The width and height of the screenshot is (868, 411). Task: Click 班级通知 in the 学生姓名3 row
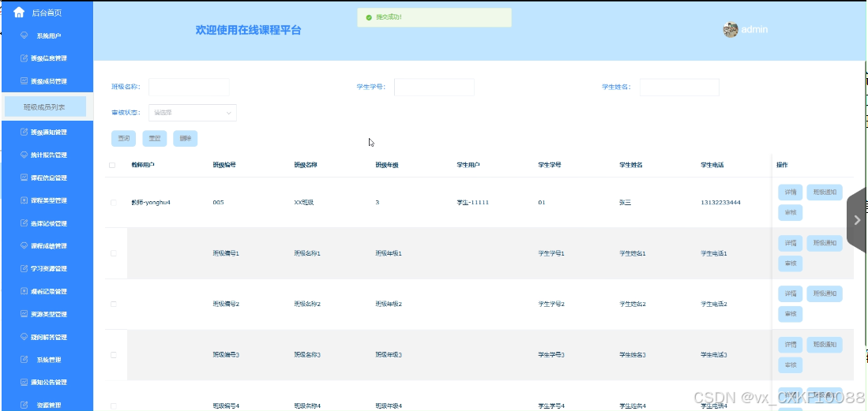pos(825,345)
